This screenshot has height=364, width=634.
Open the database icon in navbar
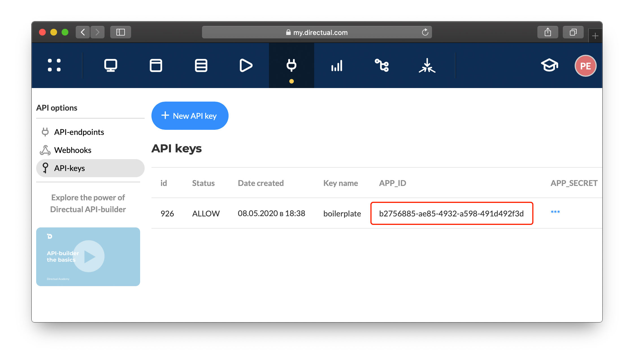(x=201, y=65)
